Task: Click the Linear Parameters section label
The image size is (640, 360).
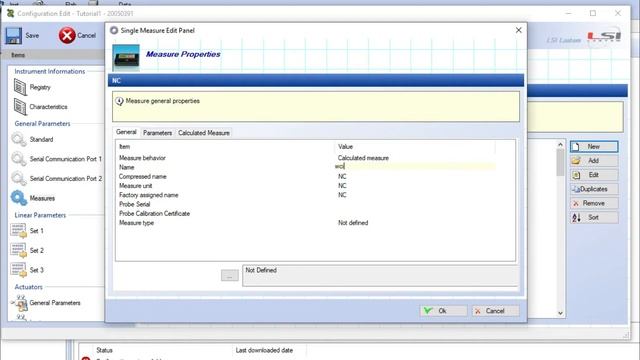Action: tap(40, 215)
